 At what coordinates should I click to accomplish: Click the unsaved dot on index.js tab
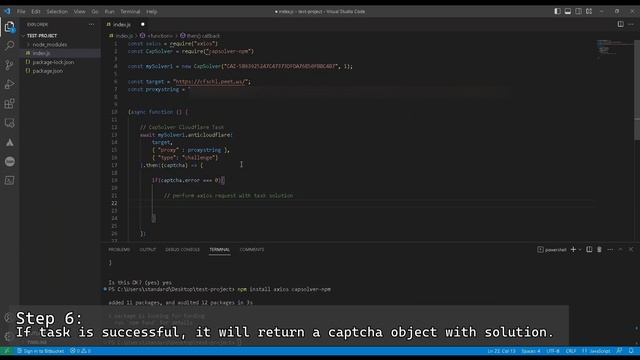click(142, 24)
